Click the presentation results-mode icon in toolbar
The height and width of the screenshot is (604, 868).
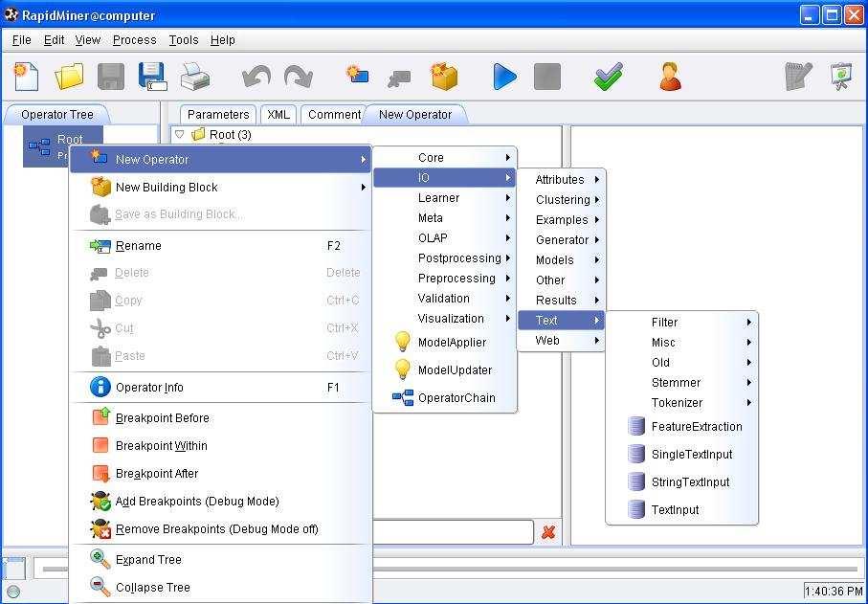coord(841,77)
